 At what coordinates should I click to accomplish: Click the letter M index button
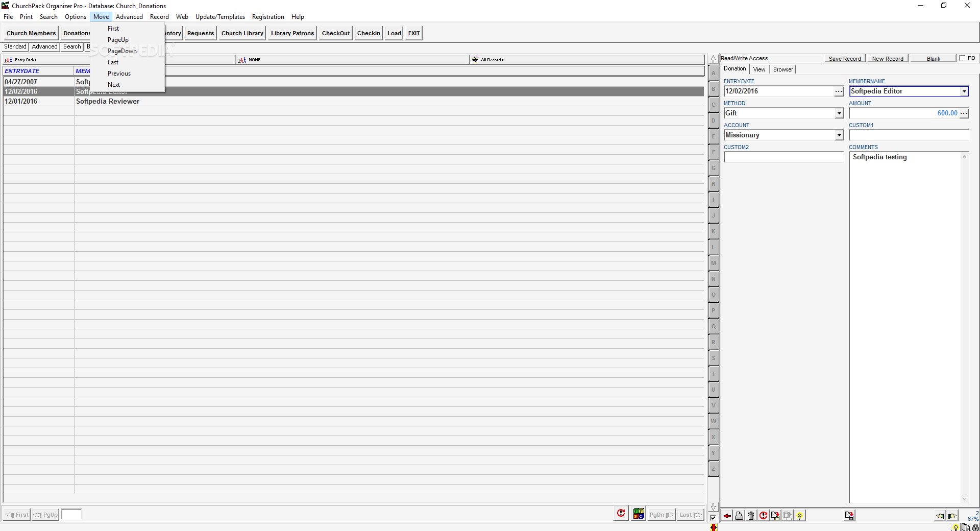[x=714, y=263]
